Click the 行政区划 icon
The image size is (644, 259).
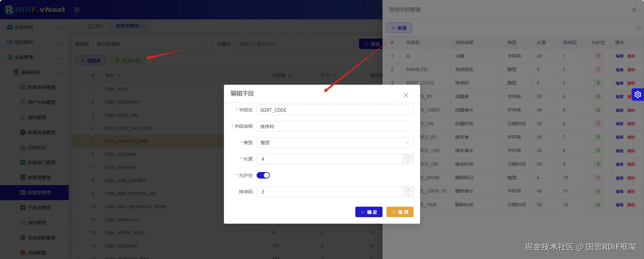pyautogui.click(x=23, y=147)
